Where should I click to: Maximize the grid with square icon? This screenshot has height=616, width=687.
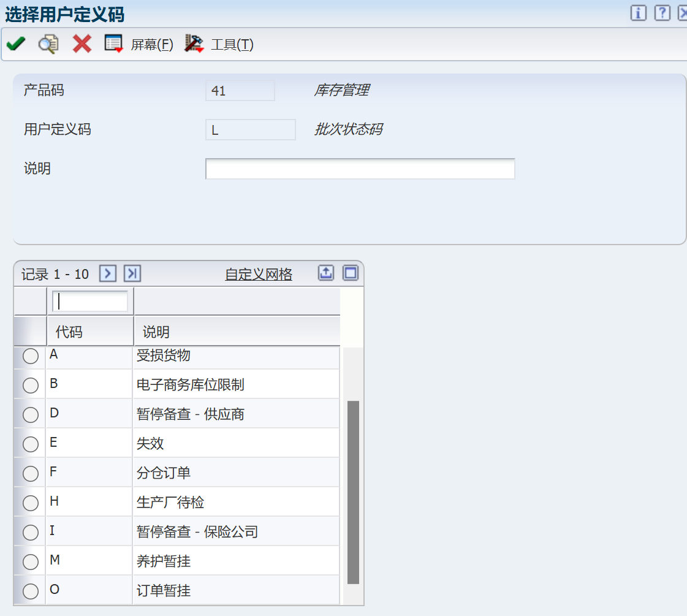pyautogui.click(x=350, y=273)
